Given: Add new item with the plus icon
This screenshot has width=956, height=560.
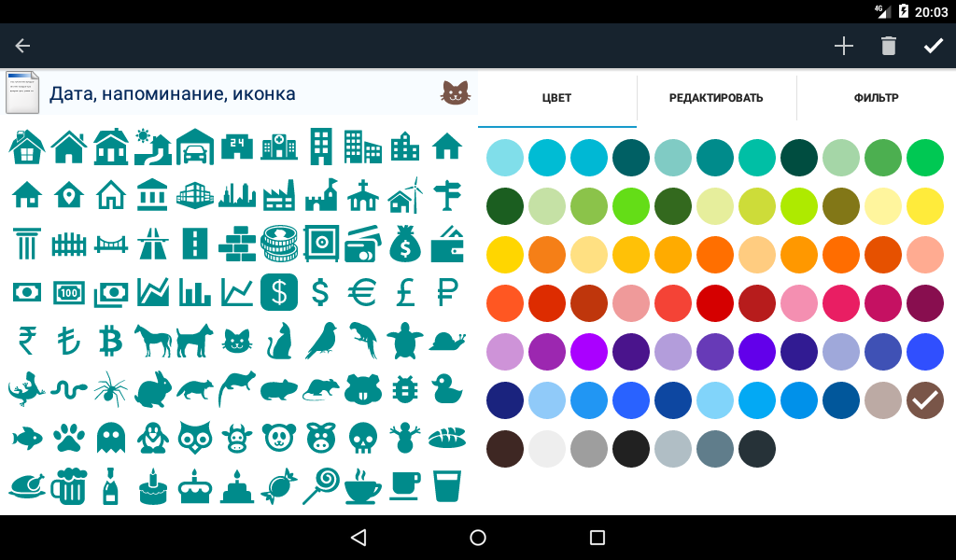Looking at the screenshot, I should (843, 46).
